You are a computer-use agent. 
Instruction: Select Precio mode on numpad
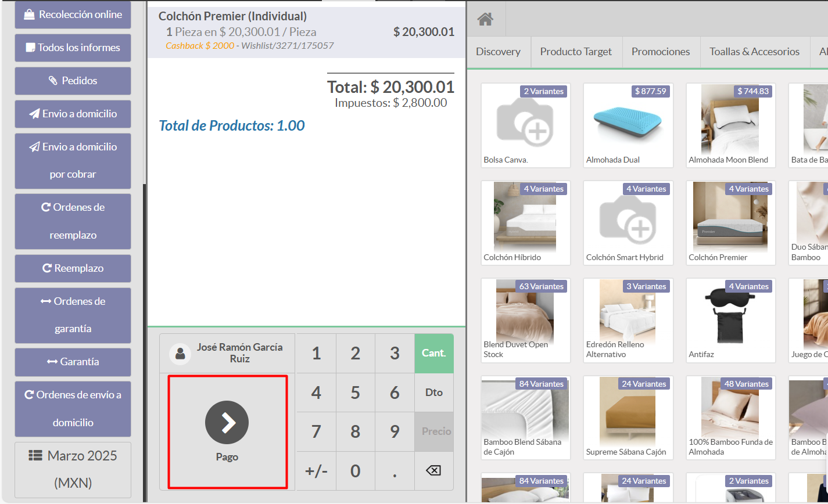pyautogui.click(x=433, y=431)
